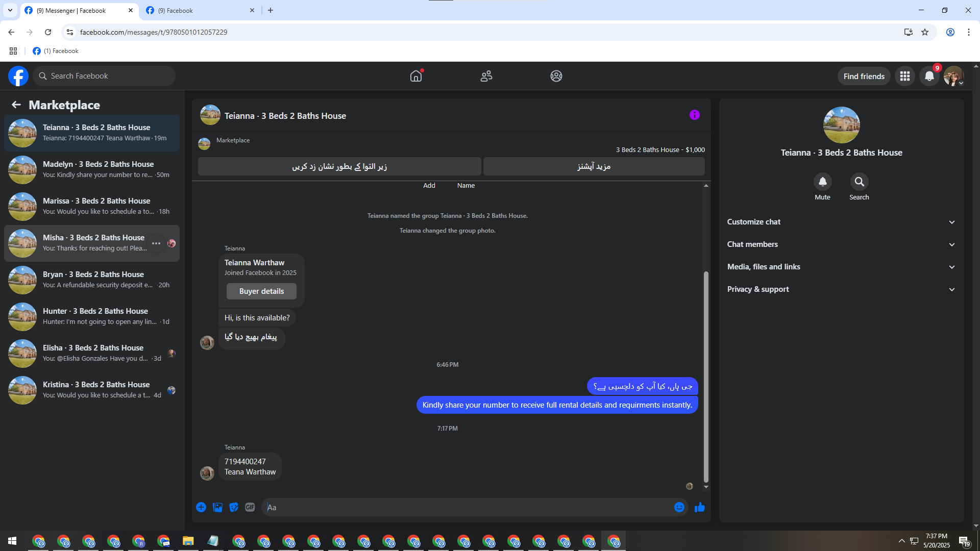Image resolution: width=980 pixels, height=551 pixels.
Task: Open more actions plus icon
Action: pos(201,507)
